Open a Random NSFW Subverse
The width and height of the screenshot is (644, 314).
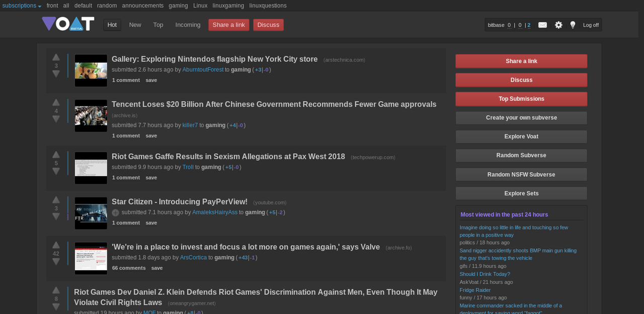tap(521, 174)
